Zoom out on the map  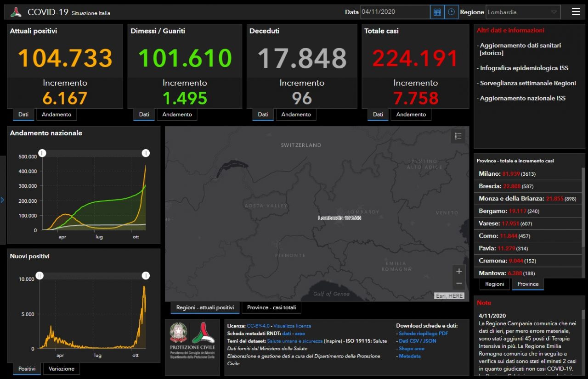[458, 283]
